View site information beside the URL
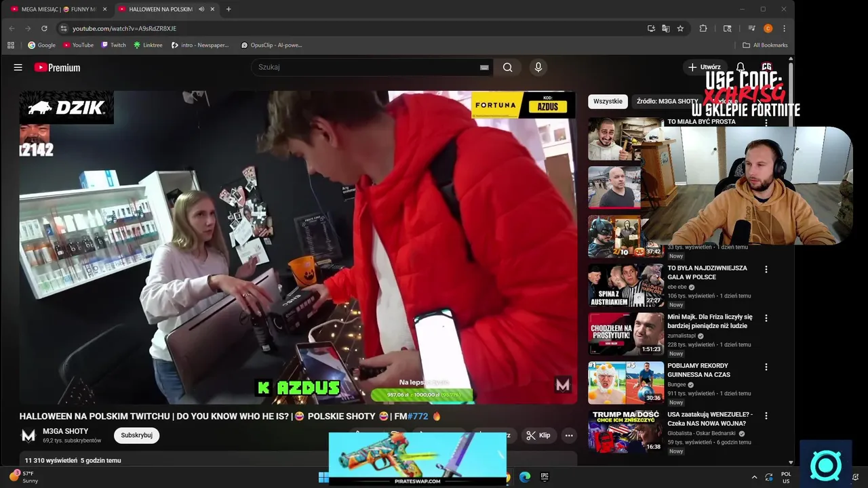The image size is (868, 488). pyautogui.click(x=63, y=28)
